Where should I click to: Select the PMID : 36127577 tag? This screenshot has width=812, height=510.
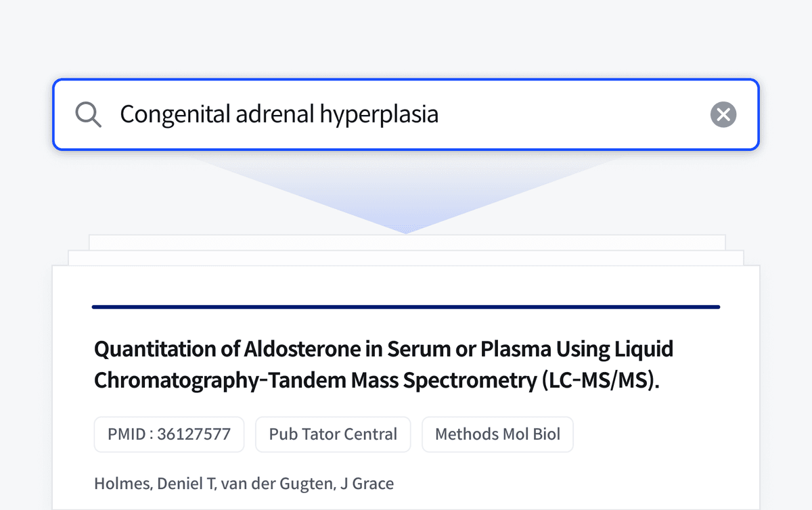168,434
